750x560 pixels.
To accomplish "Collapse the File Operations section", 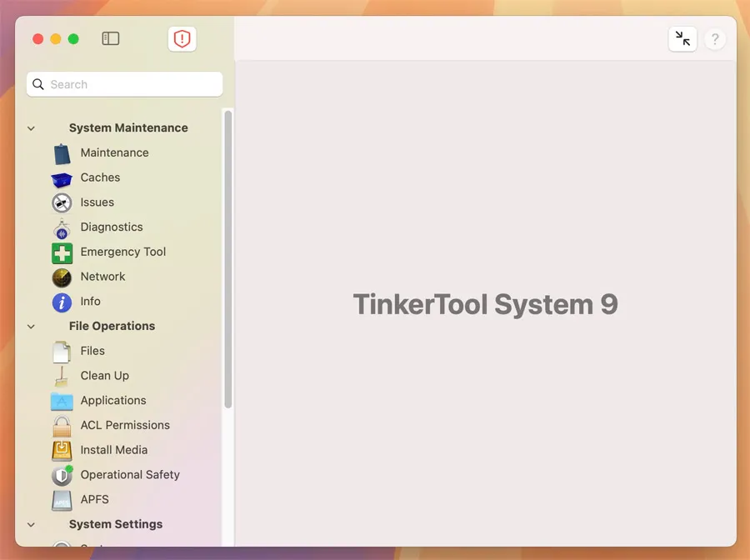I will coord(32,327).
